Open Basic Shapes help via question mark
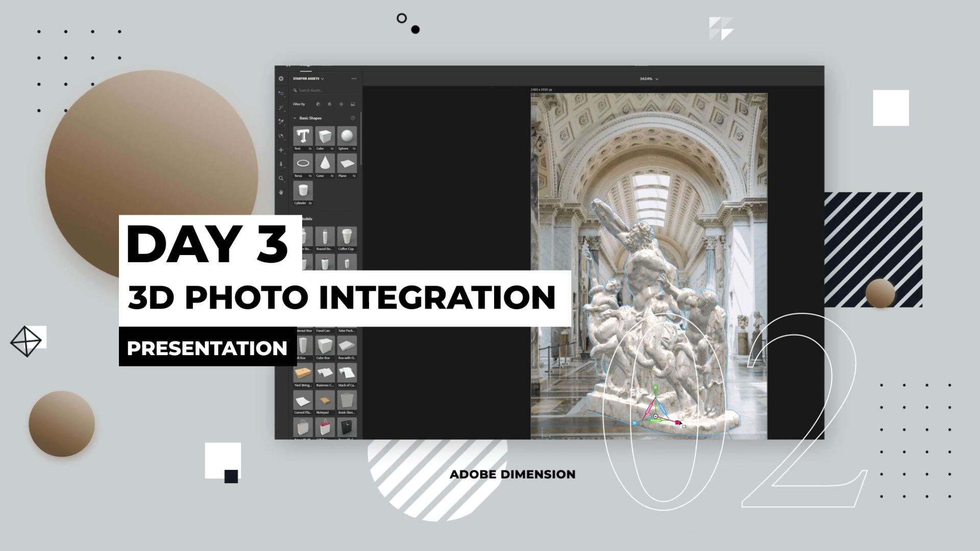Screen dimensions: 980x551 (353, 118)
